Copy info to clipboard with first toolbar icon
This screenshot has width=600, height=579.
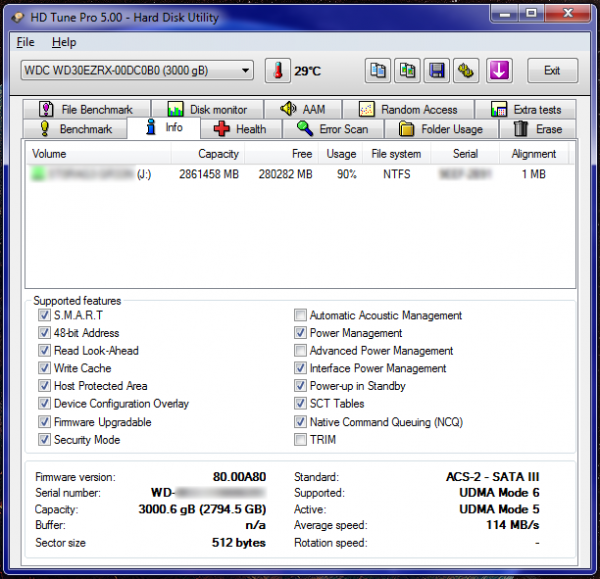point(378,71)
